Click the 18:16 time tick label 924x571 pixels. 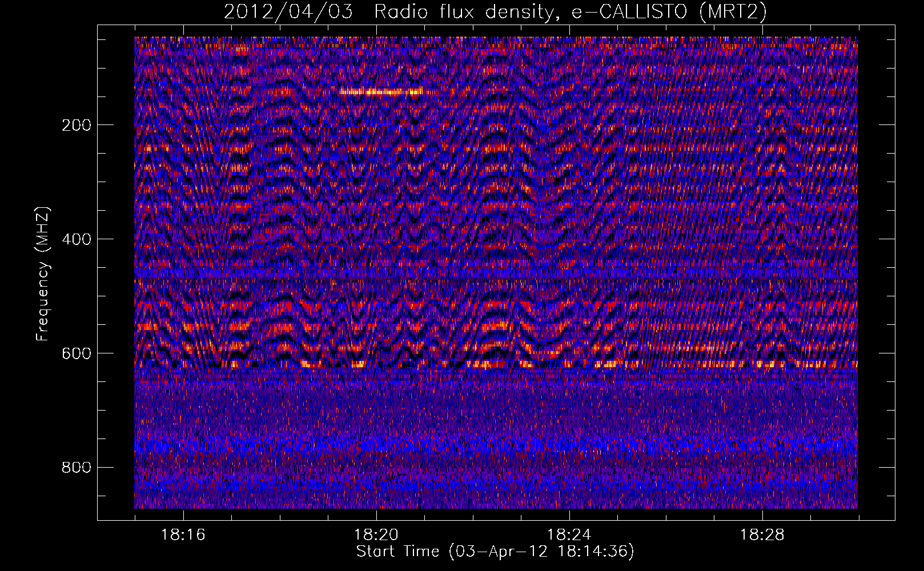coord(183,535)
